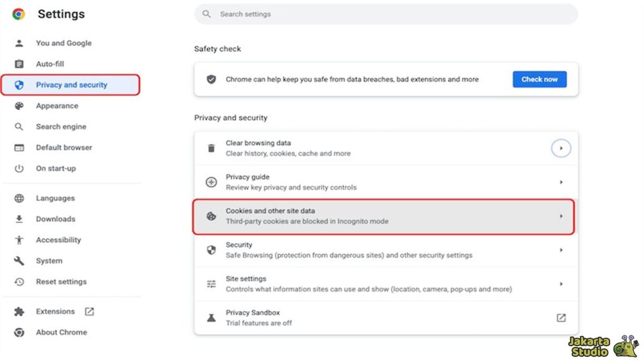Click the sliders icon next to Site settings
The width and height of the screenshot is (644, 362).
click(x=211, y=284)
